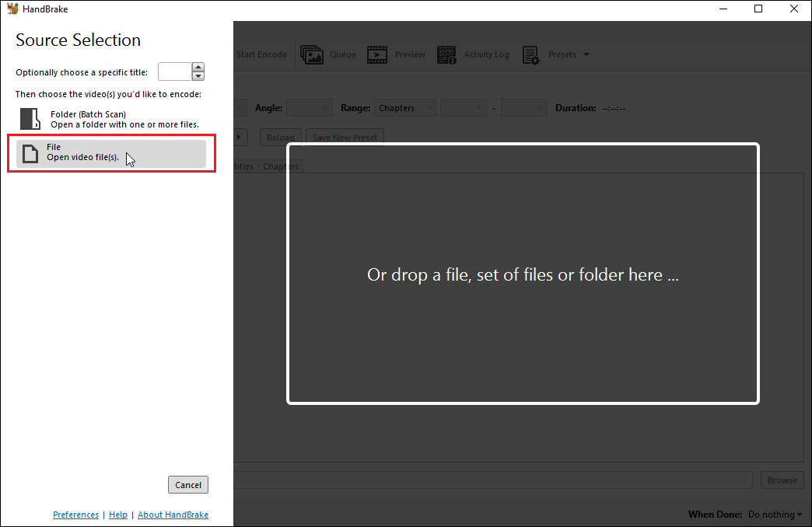This screenshot has width=812, height=527.
Task: Open the chapter start dropdown
Action: coord(464,108)
